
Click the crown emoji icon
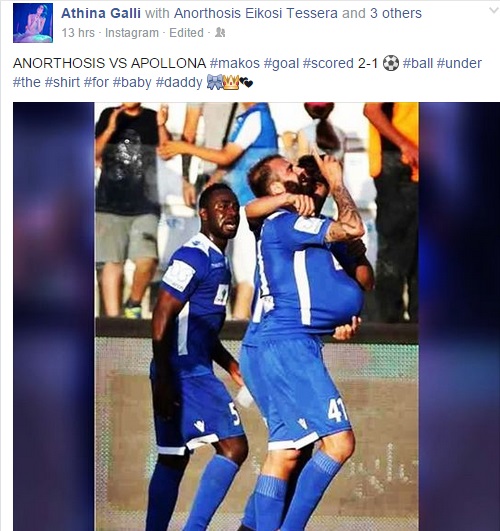click(231, 83)
